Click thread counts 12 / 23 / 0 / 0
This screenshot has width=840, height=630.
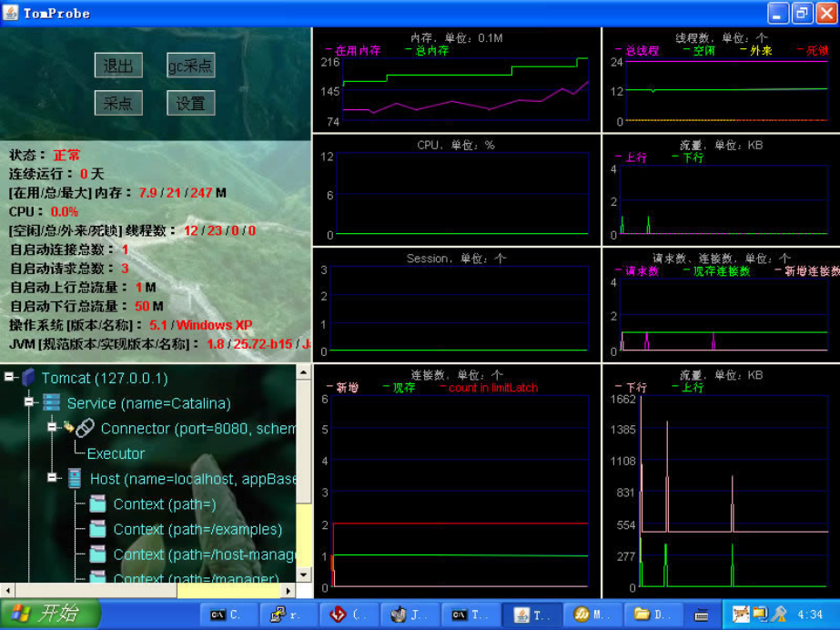click(x=219, y=231)
